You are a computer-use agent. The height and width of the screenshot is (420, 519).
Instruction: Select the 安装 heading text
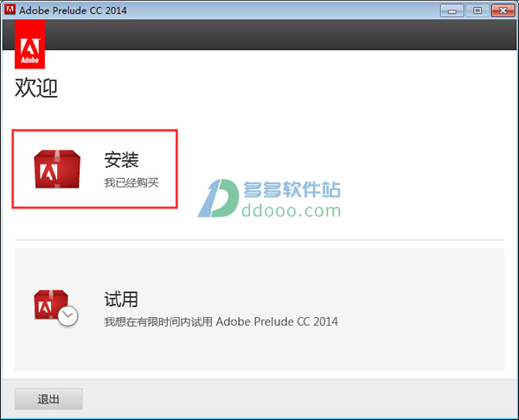(121, 160)
